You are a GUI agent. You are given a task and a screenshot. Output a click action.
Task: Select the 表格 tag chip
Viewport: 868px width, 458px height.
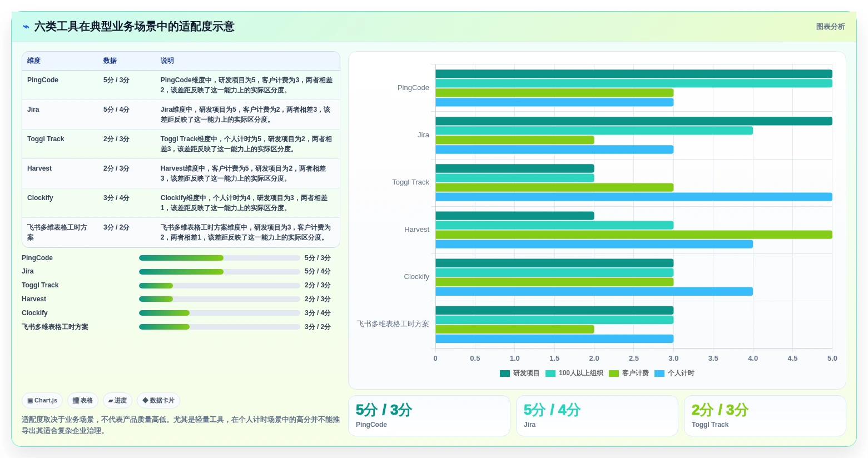(83, 400)
